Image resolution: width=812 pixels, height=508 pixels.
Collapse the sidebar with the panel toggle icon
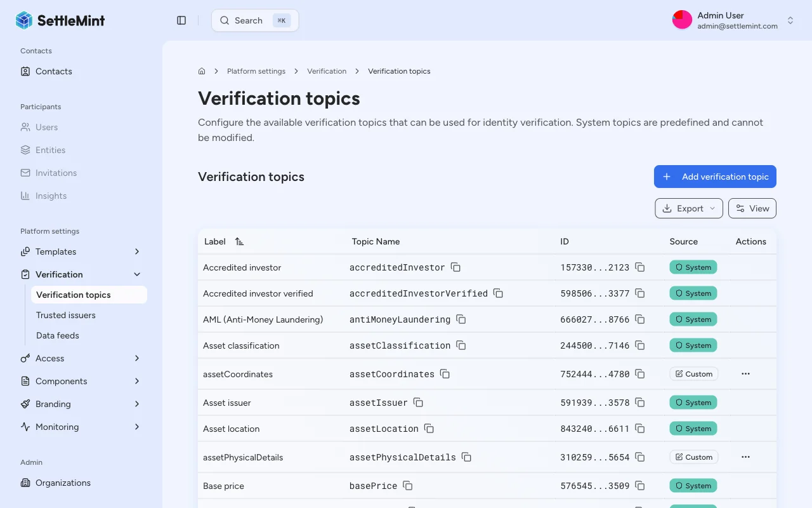[181, 20]
